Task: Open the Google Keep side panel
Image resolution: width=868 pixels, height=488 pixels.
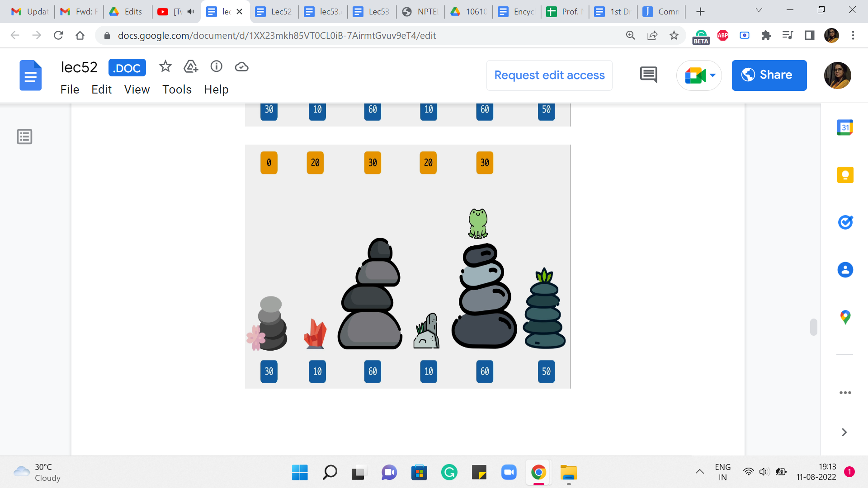Action: pyautogui.click(x=845, y=175)
